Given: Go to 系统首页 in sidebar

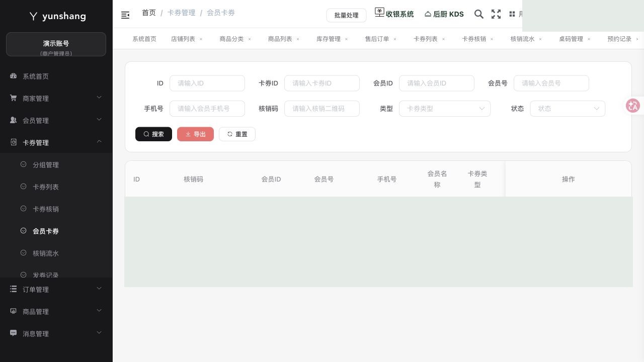Looking at the screenshot, I should [56, 76].
